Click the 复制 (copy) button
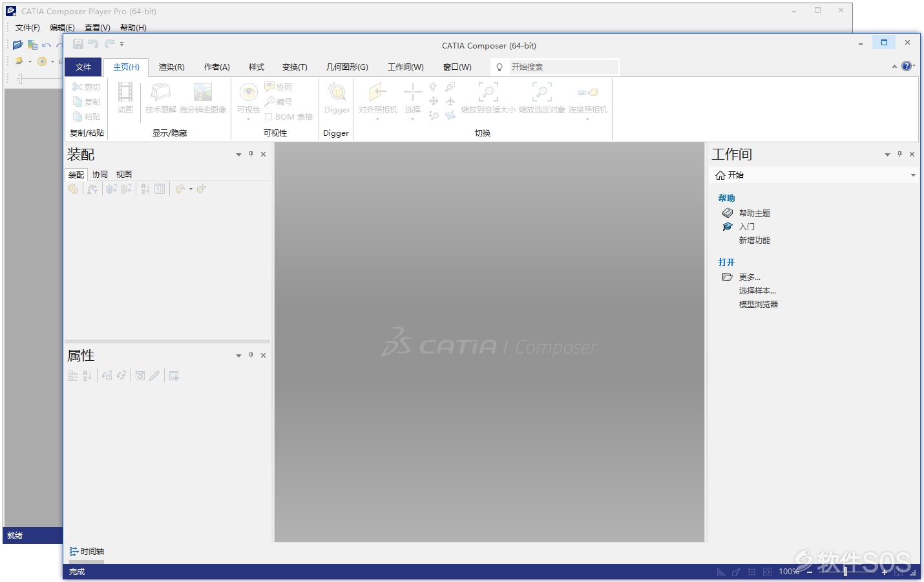 click(87, 102)
